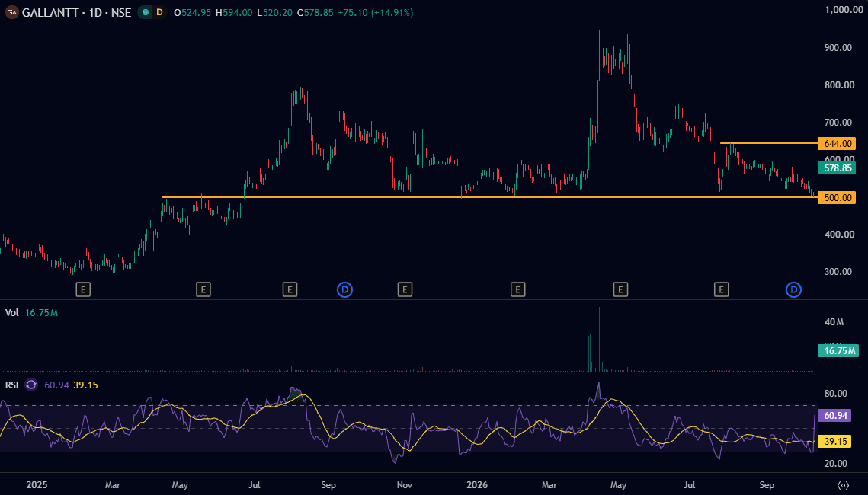Click the 2026 label on time axis
Image resolution: width=868 pixels, height=495 pixels.
click(477, 485)
